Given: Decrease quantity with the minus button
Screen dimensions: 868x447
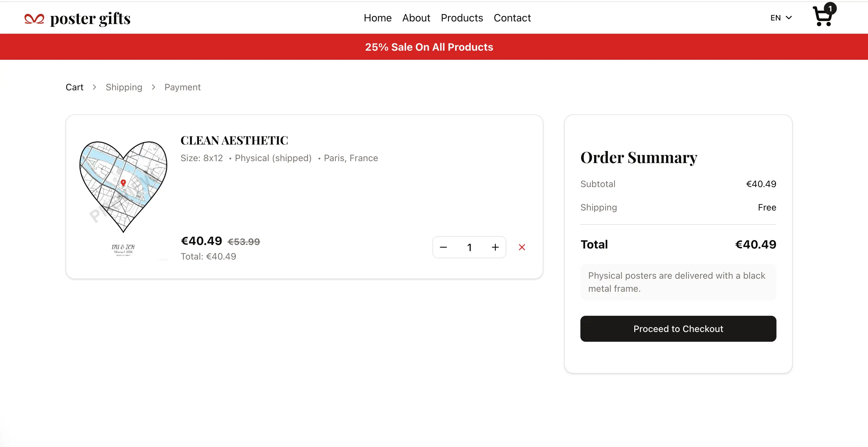Looking at the screenshot, I should coord(443,247).
